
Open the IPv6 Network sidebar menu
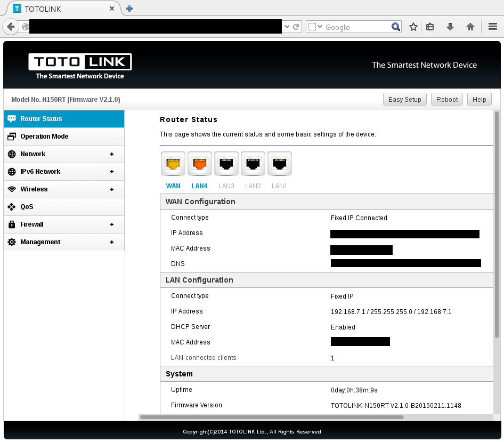click(64, 172)
